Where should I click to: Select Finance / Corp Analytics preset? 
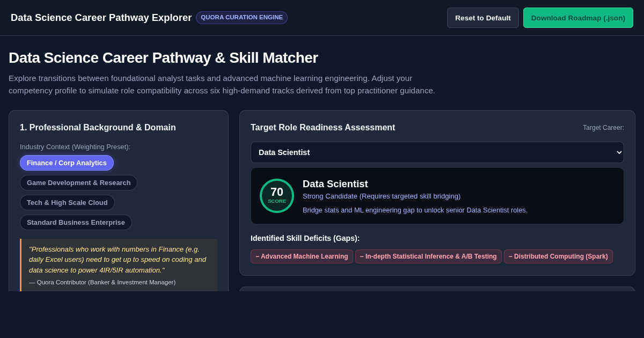click(67, 163)
